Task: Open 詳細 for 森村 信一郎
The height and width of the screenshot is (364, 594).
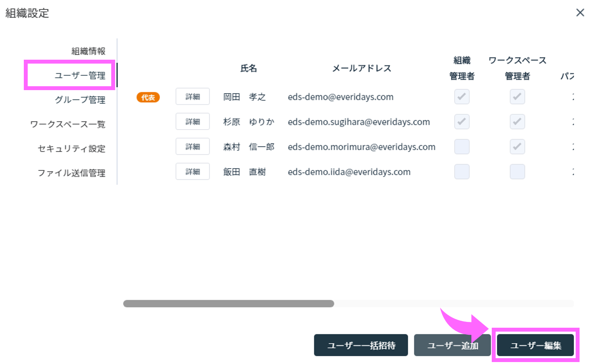Action: [x=192, y=146]
